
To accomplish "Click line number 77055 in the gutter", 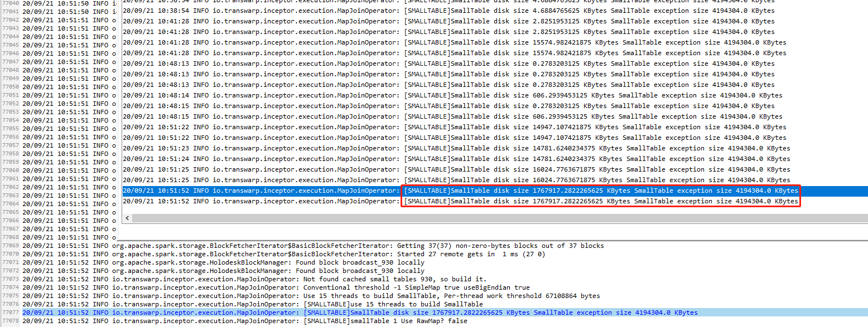I will pos(11,129).
